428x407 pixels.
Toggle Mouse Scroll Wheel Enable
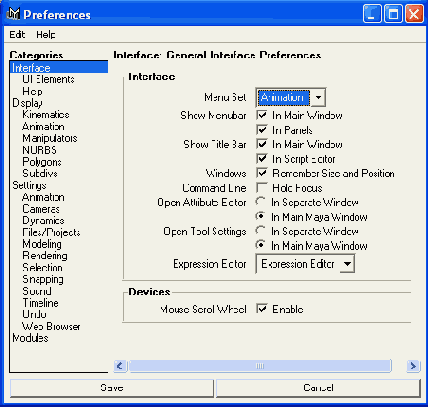pyautogui.click(x=262, y=309)
